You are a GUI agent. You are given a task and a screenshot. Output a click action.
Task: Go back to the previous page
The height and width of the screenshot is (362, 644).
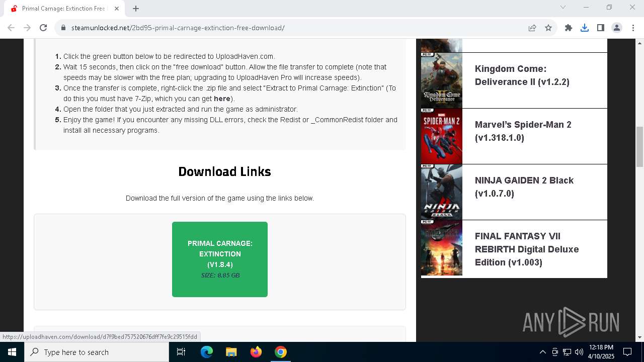coord(11,28)
